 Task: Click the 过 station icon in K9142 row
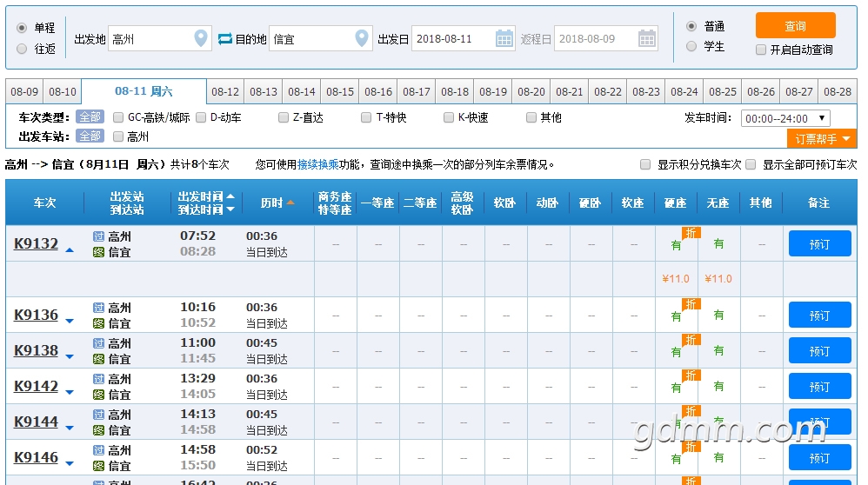tap(98, 379)
